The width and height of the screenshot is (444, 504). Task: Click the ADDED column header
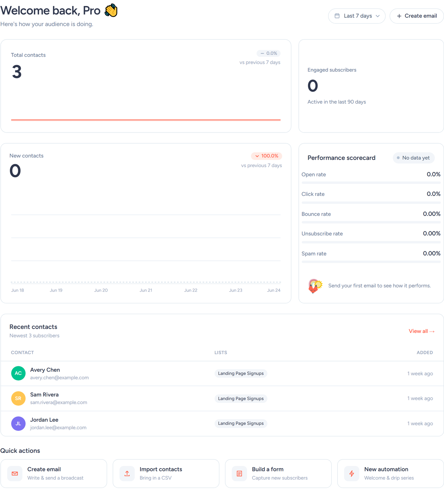pos(425,353)
